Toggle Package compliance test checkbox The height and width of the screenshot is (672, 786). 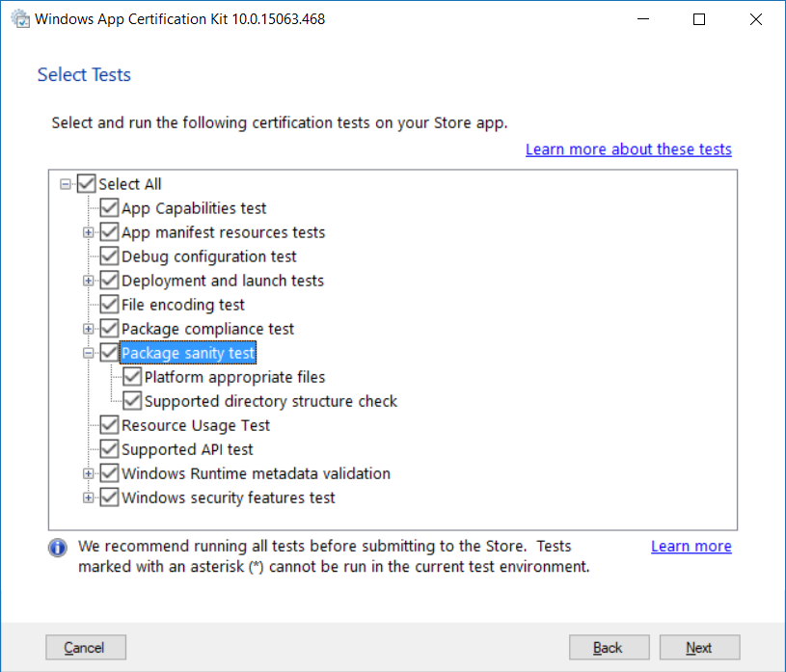pos(109,329)
